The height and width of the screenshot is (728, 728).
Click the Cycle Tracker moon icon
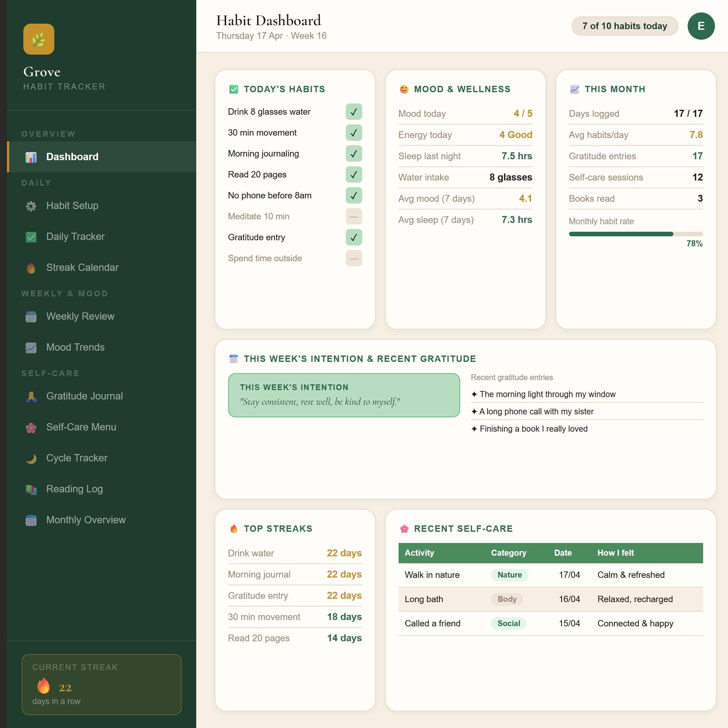point(31,459)
